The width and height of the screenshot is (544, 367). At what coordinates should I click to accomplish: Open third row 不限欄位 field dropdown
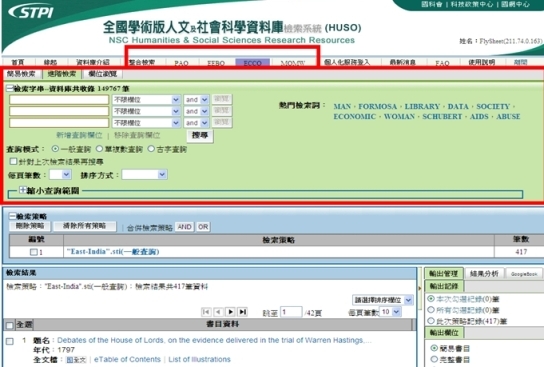[x=146, y=123]
